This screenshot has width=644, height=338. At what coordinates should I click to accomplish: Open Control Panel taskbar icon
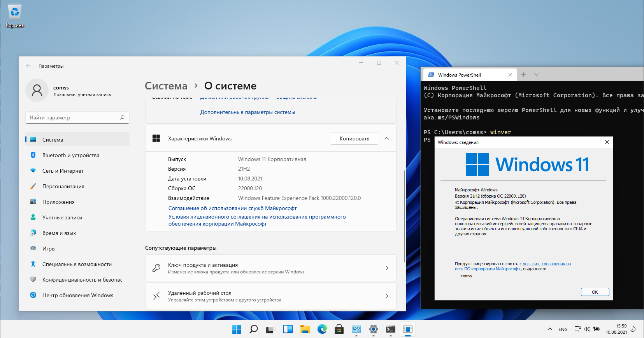tap(356, 329)
